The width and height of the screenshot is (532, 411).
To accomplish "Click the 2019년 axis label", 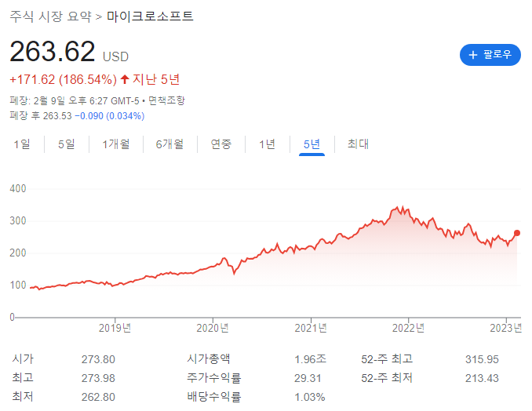I will [x=115, y=328].
